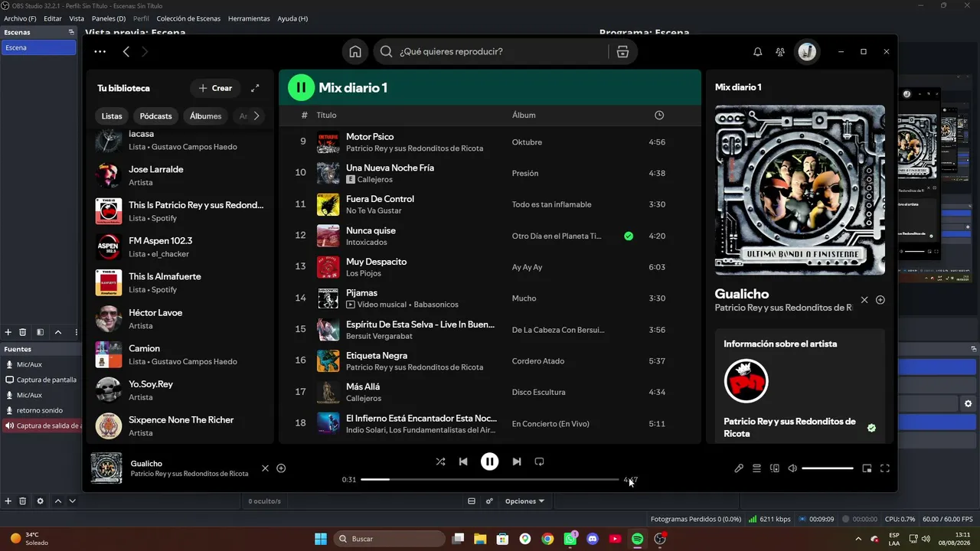Select Pódcasts library filter
This screenshot has height=551, width=980.
156,116
